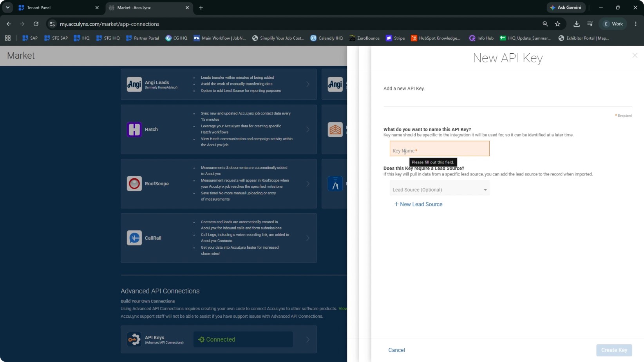The width and height of the screenshot is (644, 362).
Task: Open the media control icon in toolbar
Action: pos(590,24)
